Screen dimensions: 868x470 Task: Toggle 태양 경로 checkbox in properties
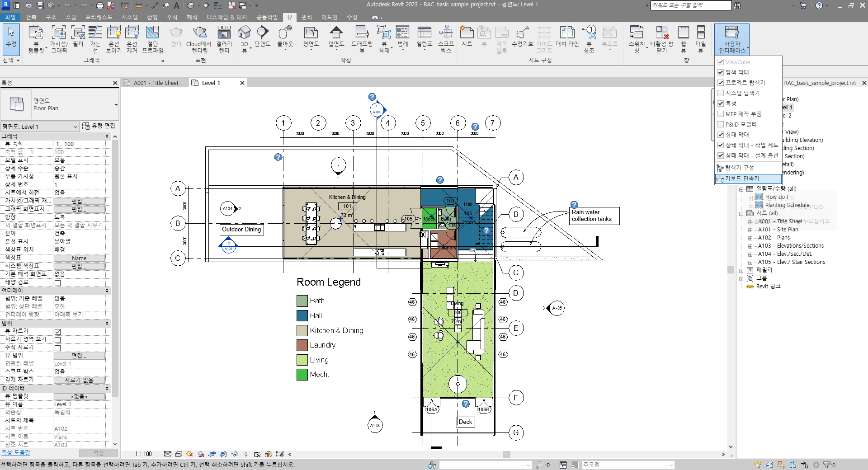pos(57,283)
